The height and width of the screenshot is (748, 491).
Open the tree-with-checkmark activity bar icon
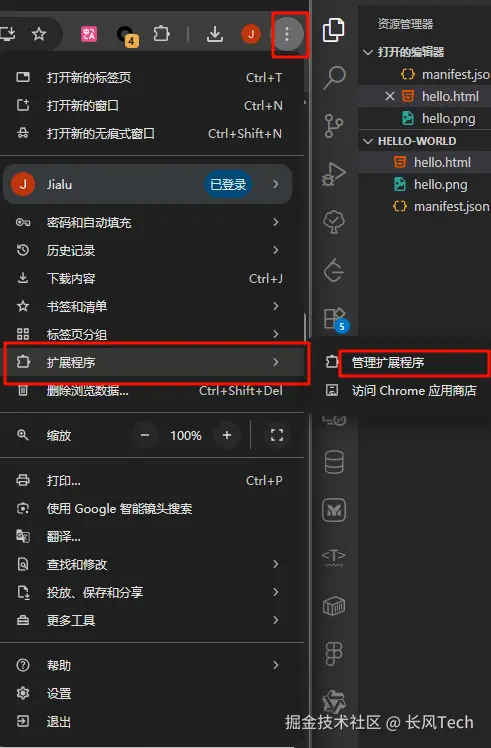click(x=334, y=222)
